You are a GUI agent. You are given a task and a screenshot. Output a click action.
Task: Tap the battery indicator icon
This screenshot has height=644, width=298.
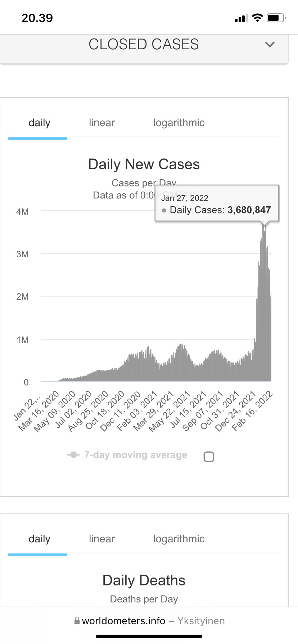(x=276, y=18)
